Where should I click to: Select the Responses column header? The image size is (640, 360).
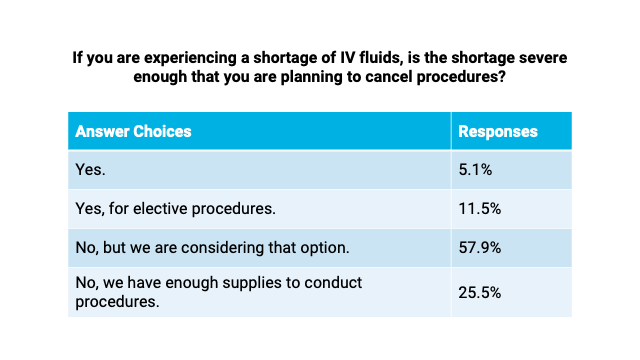pos(511,131)
